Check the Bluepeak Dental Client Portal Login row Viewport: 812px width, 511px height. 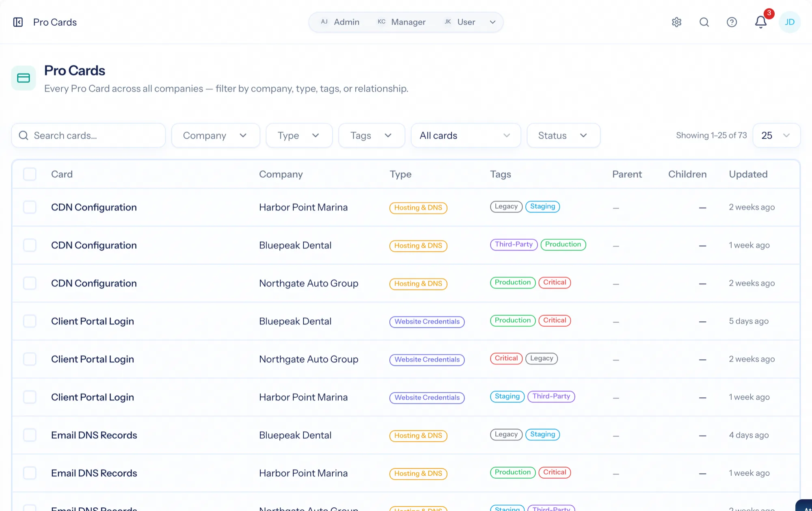[30, 321]
